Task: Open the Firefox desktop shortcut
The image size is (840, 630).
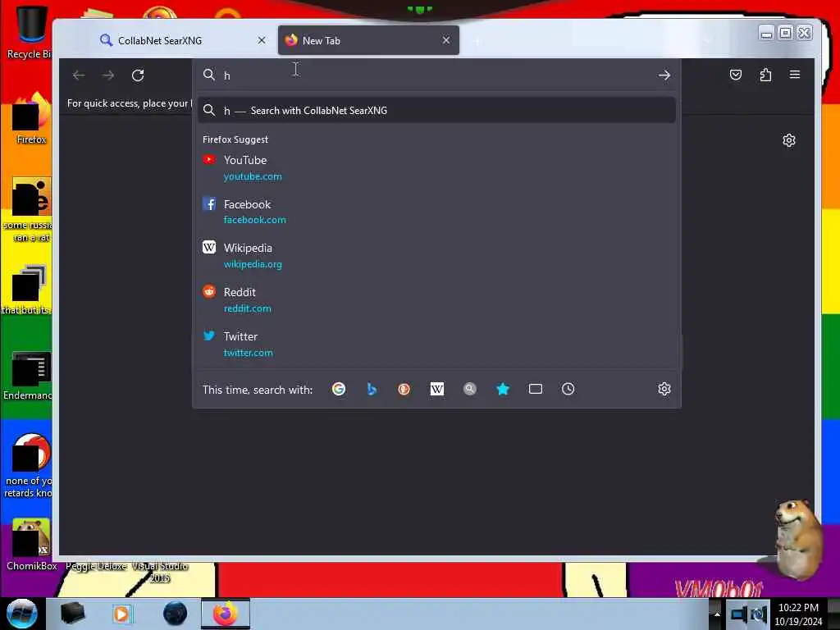Action: tap(31, 119)
